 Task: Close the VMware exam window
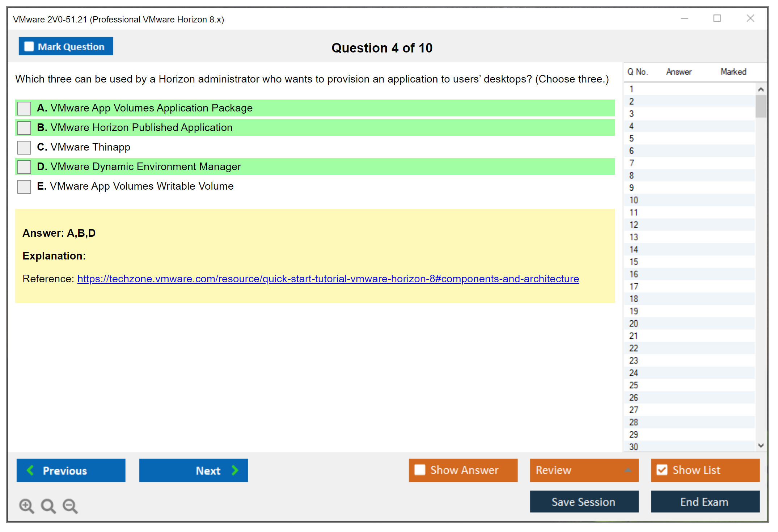pyautogui.click(x=750, y=18)
